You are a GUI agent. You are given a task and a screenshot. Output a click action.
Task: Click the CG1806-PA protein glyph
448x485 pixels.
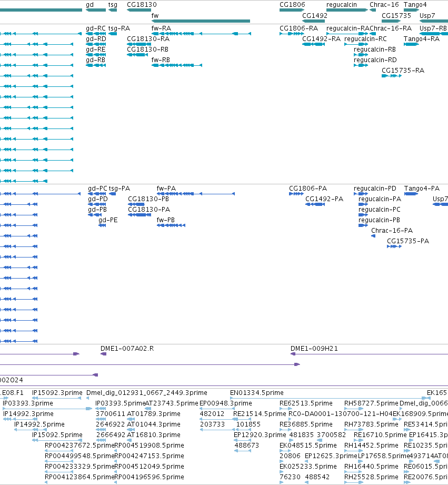[x=296, y=194]
